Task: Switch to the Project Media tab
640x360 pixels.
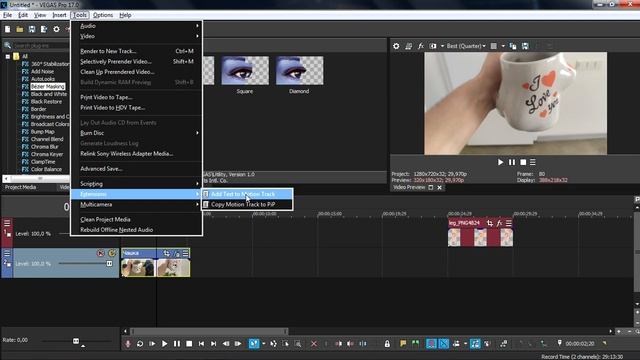Action: [20, 187]
